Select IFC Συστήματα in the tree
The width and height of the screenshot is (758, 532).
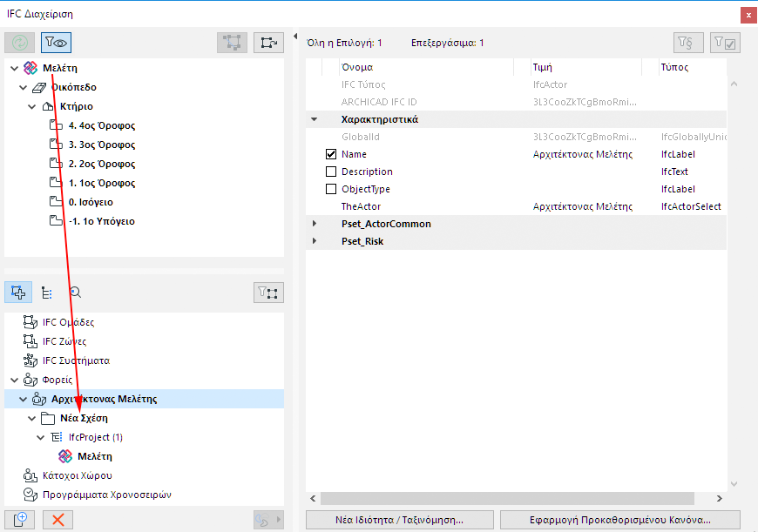[x=76, y=360]
